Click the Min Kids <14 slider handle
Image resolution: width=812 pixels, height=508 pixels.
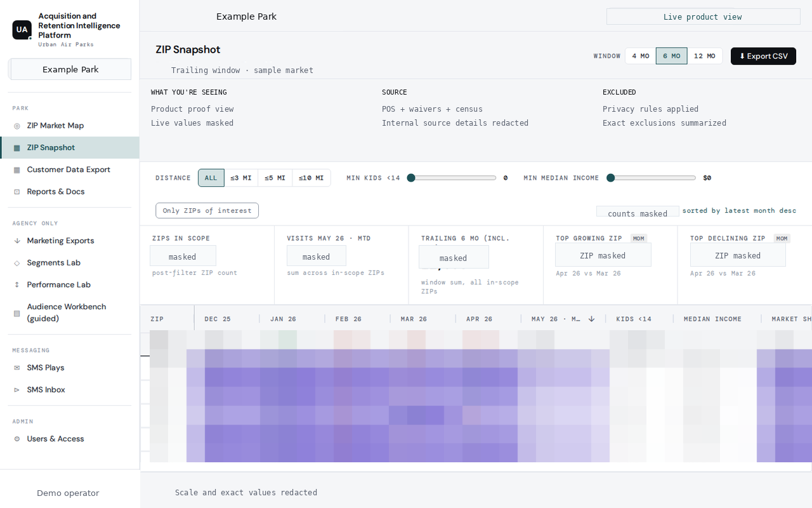pos(411,178)
